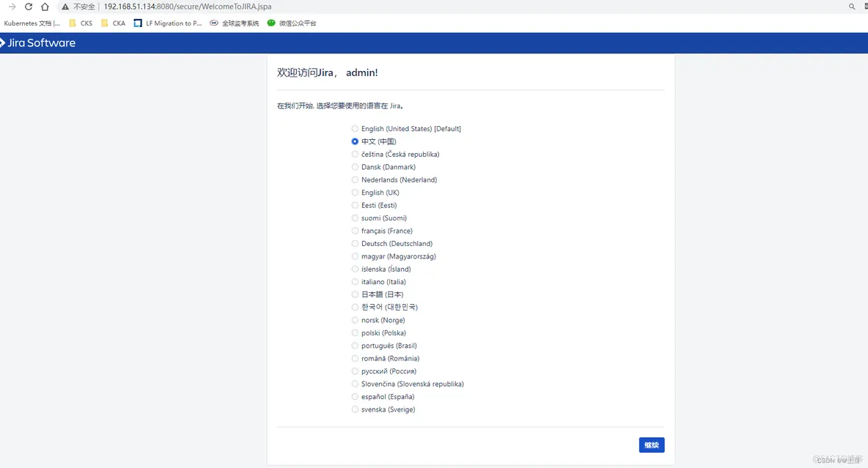Open the CKS bookmark folder
868x468 pixels.
click(x=81, y=23)
